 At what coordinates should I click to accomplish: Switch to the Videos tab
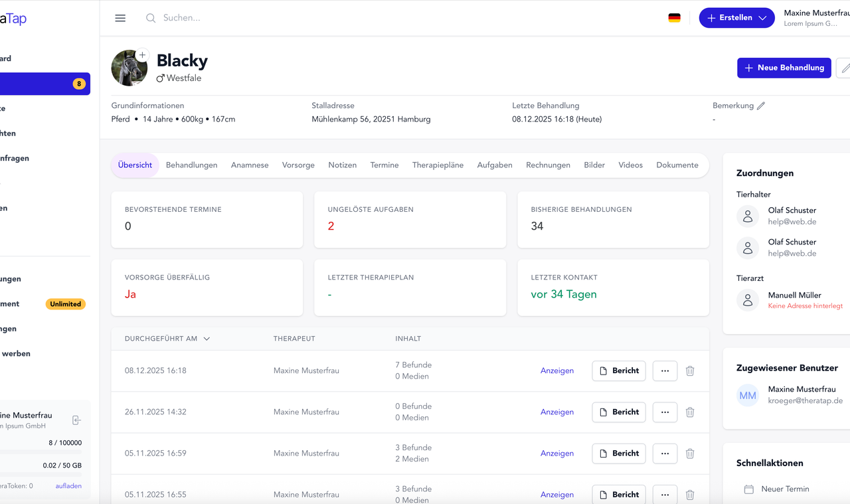click(x=630, y=165)
